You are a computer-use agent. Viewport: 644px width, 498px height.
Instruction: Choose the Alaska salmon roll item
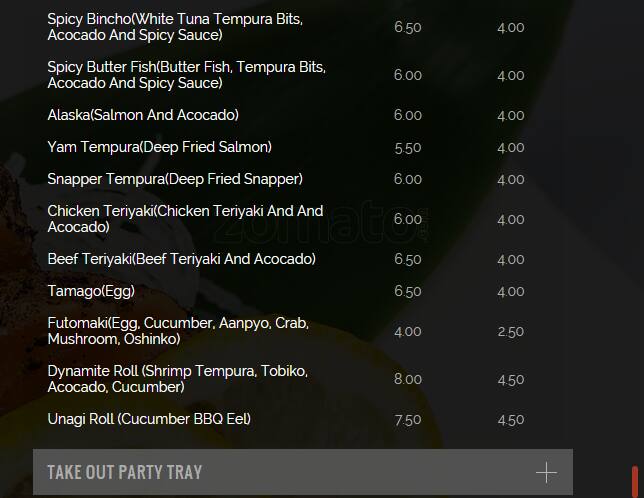[143, 115]
